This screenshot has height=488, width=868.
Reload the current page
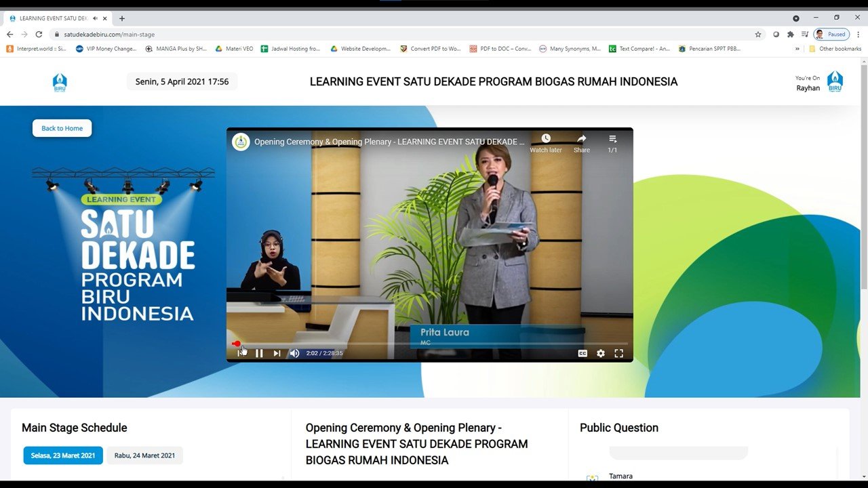point(39,35)
